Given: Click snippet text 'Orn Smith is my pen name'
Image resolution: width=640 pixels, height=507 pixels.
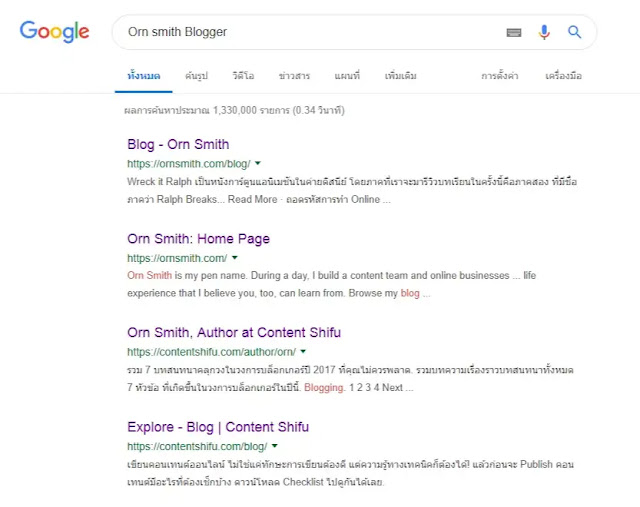Looking at the screenshot, I should [x=187, y=276].
